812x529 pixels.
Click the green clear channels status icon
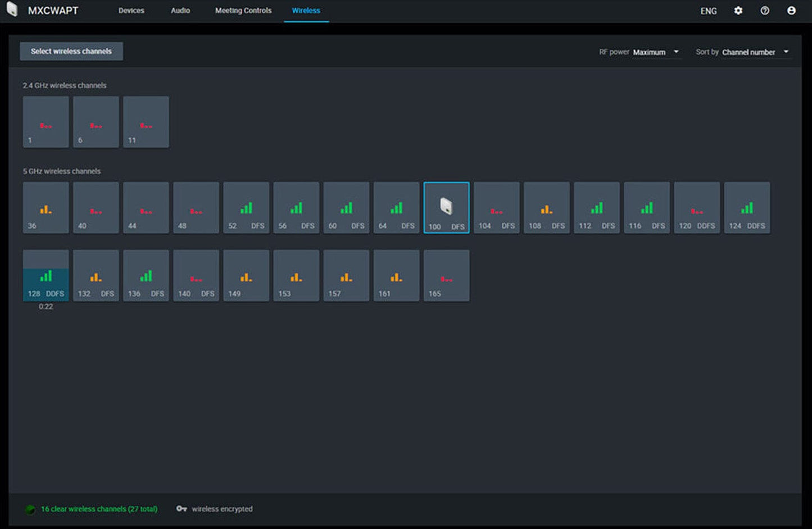[x=30, y=509]
